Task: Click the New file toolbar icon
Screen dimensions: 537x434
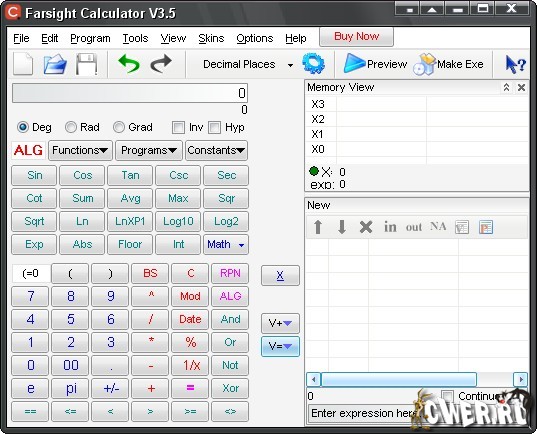Action: [23, 64]
